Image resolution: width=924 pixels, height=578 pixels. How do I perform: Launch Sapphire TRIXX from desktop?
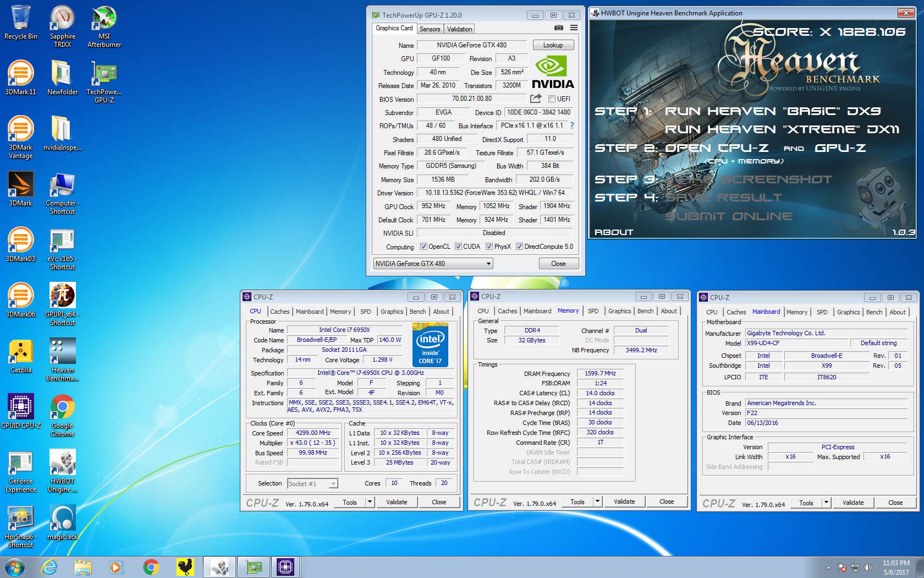[62, 26]
